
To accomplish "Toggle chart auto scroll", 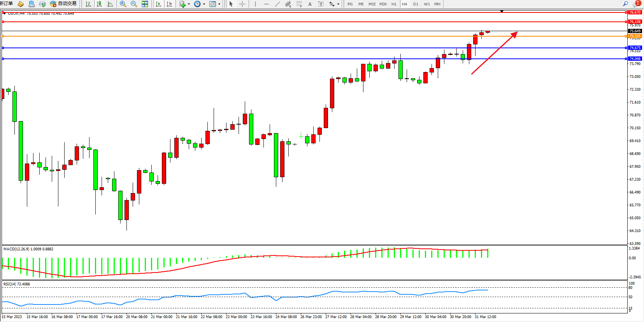I will 158,4.
